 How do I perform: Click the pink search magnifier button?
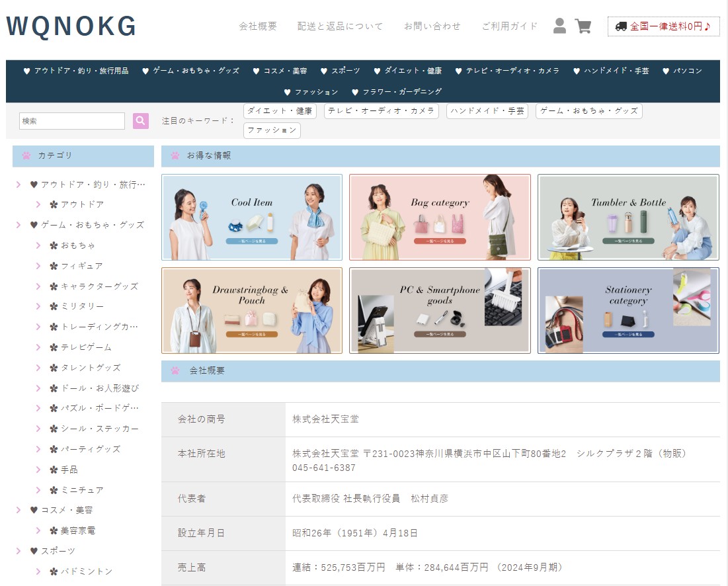click(x=141, y=121)
